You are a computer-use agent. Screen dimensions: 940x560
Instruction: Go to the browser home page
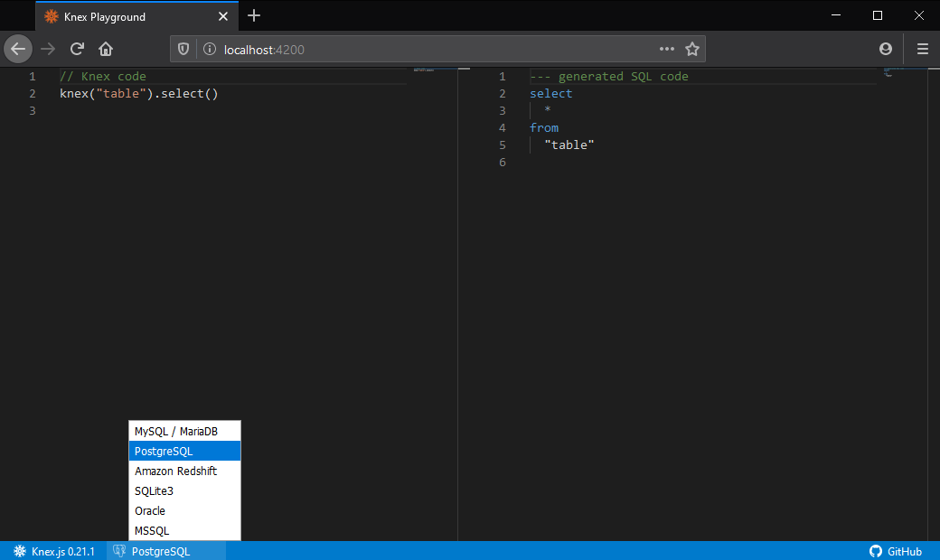[x=106, y=49]
